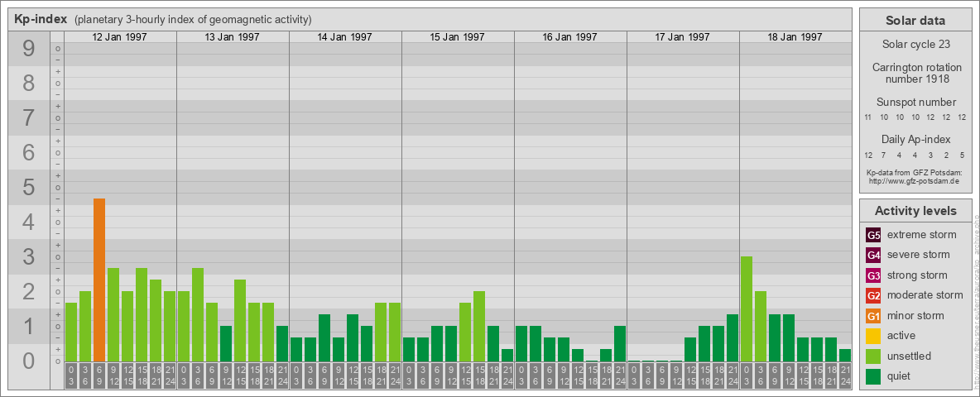Click the sunspot value 11

(x=868, y=117)
